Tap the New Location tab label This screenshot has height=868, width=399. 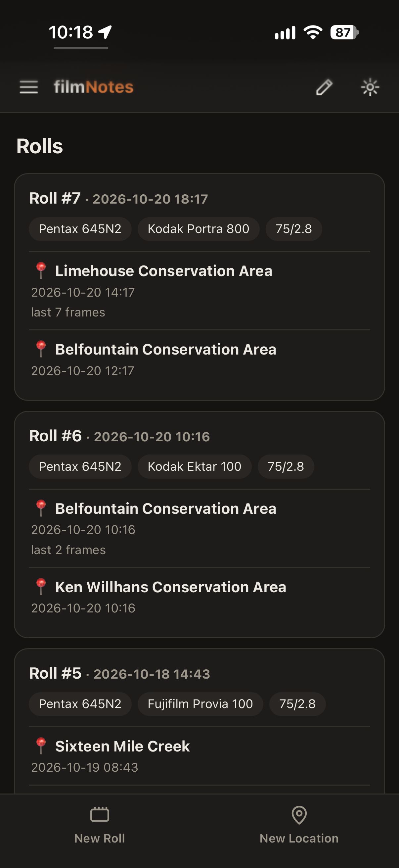[x=299, y=838]
